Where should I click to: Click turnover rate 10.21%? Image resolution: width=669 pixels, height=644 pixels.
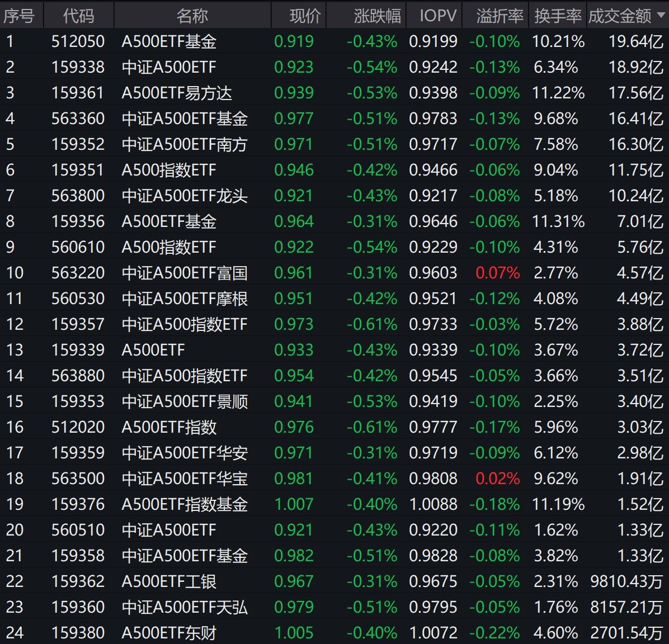[x=558, y=41]
